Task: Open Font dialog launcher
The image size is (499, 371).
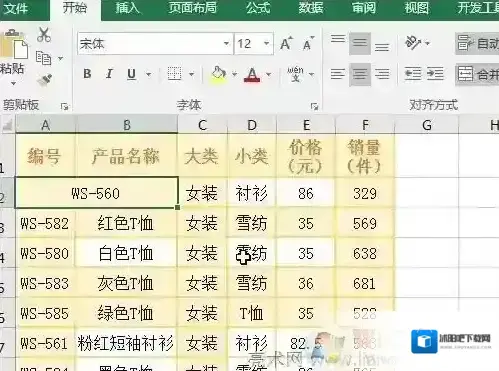Action: 314,106
